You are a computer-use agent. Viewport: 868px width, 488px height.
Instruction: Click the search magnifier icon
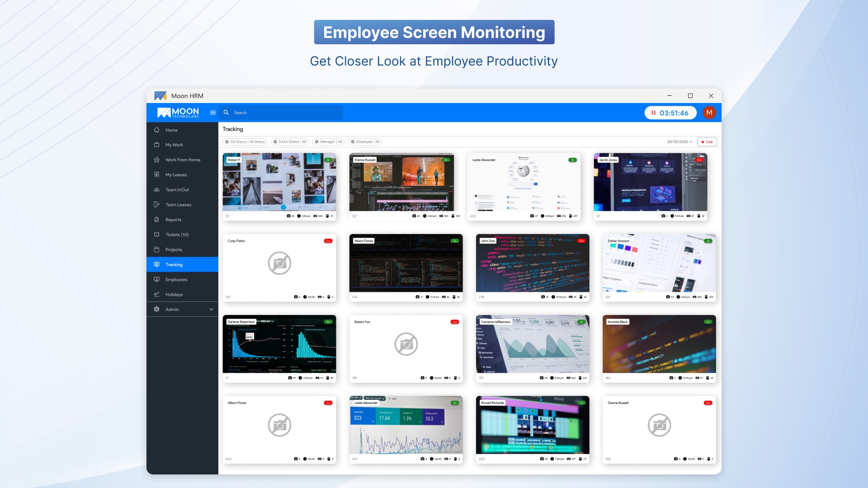(x=226, y=113)
